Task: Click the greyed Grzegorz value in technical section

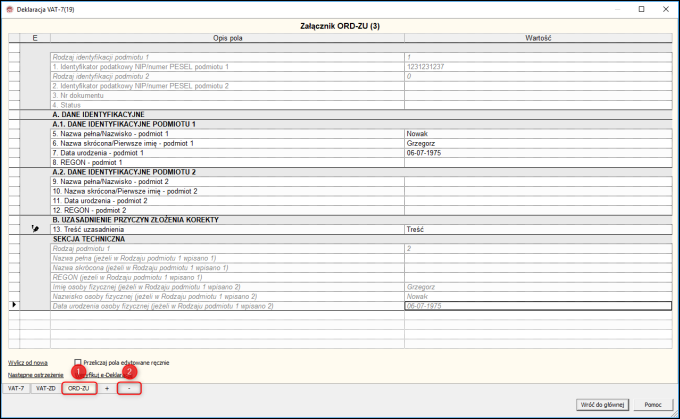Action: 538,287
